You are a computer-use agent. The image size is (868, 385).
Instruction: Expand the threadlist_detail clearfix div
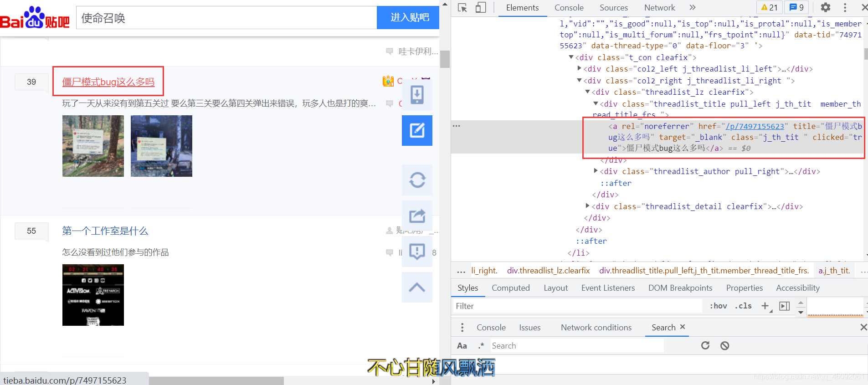pos(587,206)
